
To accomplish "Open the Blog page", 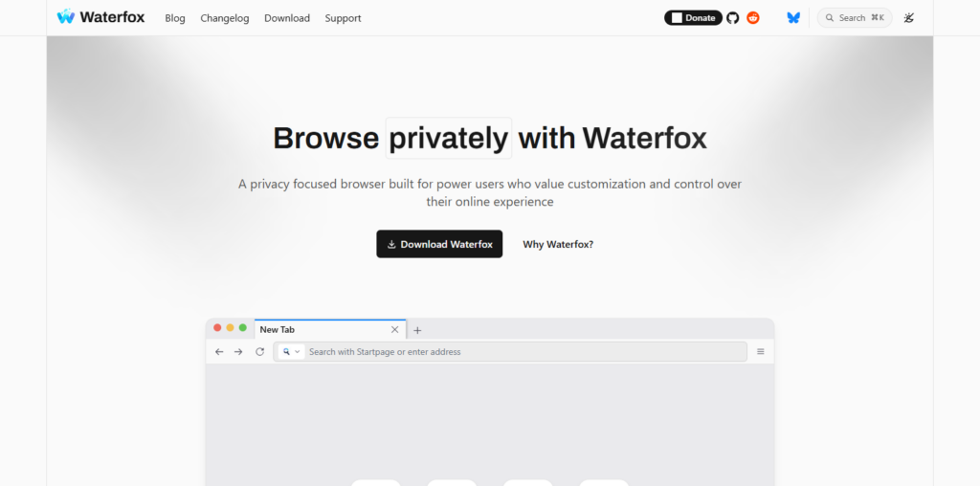I will pyautogui.click(x=175, y=18).
